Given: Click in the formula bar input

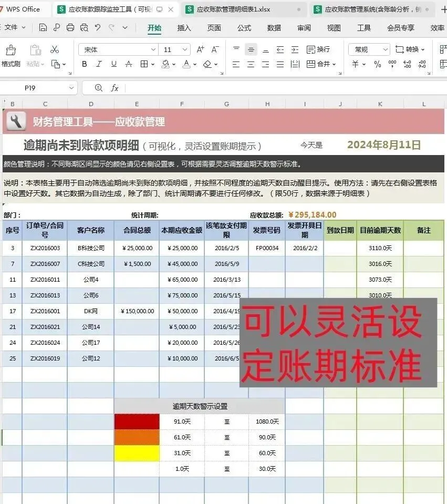Looking at the screenshot, I should pyautogui.click(x=286, y=88).
